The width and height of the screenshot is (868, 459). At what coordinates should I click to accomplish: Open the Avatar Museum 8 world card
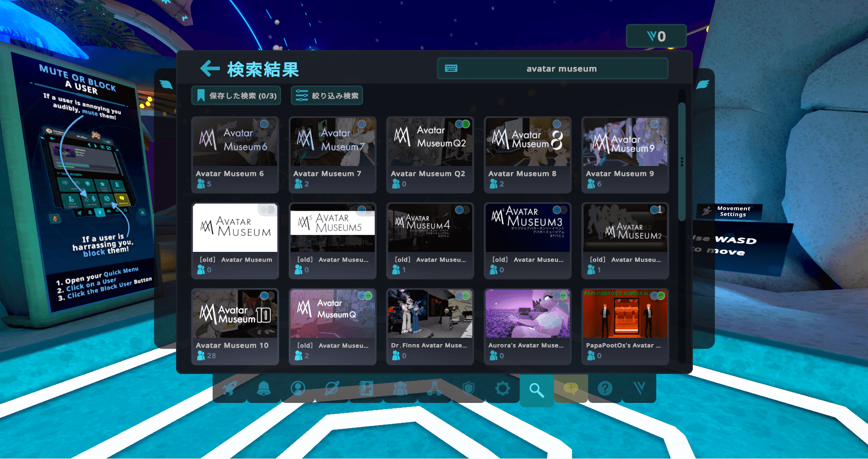[x=528, y=155]
